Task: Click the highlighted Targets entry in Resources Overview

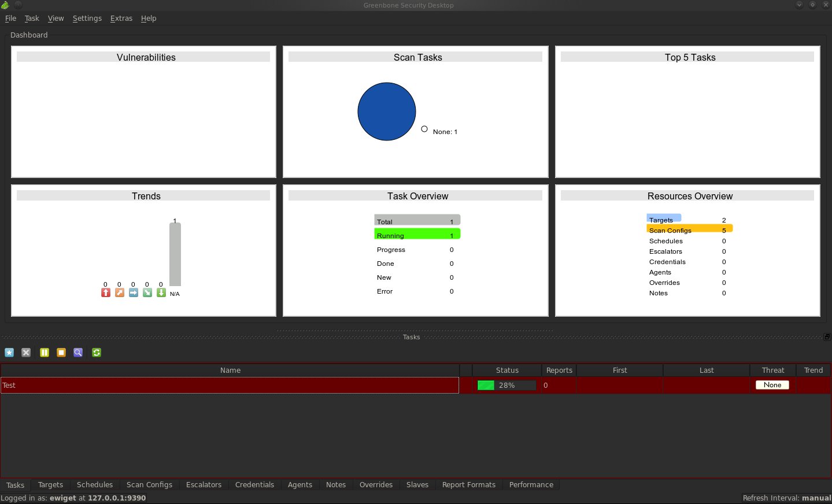Action: [663, 220]
